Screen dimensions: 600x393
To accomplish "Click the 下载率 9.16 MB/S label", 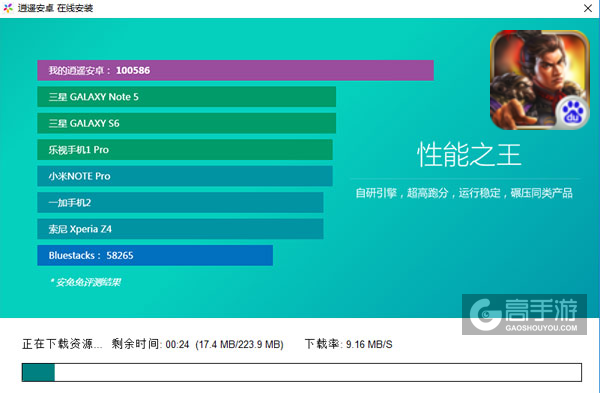I will tap(348, 344).
